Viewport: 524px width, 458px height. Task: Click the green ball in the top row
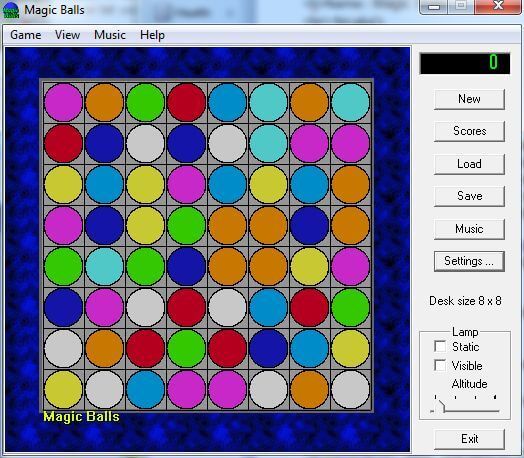click(x=145, y=102)
